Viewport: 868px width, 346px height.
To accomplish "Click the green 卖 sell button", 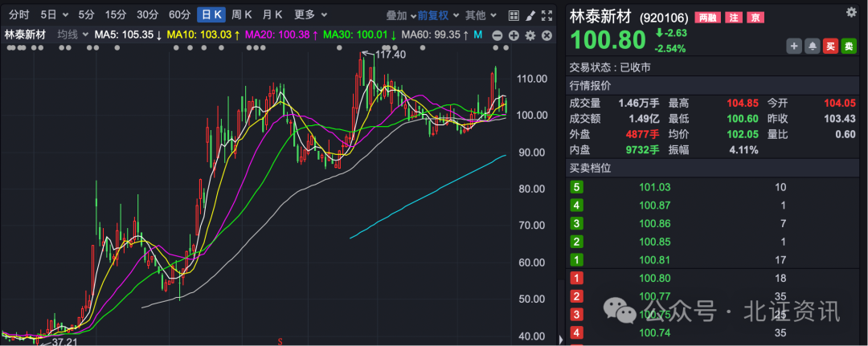I will tap(848, 47).
